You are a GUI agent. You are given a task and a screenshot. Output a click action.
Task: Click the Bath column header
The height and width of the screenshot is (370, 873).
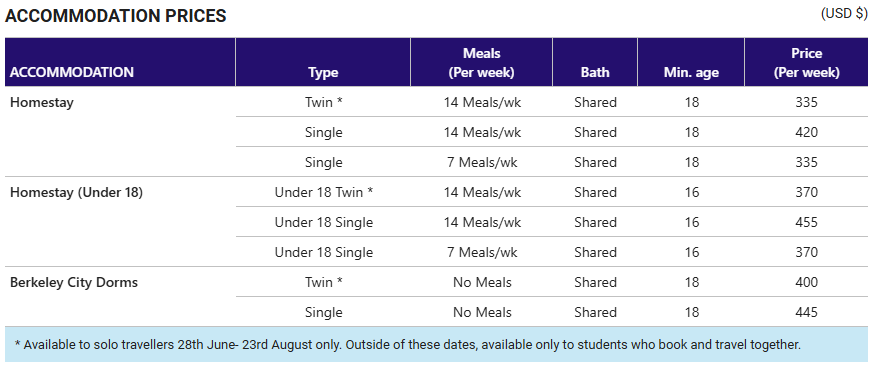[595, 72]
